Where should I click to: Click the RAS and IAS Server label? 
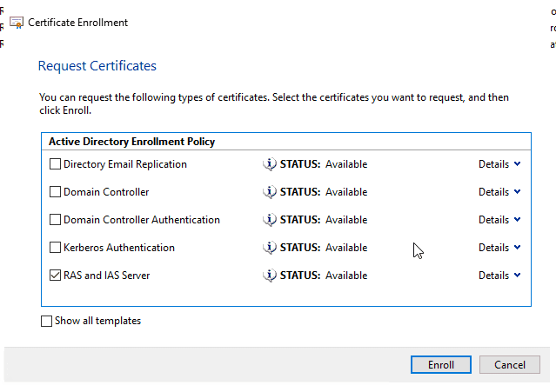107,276
